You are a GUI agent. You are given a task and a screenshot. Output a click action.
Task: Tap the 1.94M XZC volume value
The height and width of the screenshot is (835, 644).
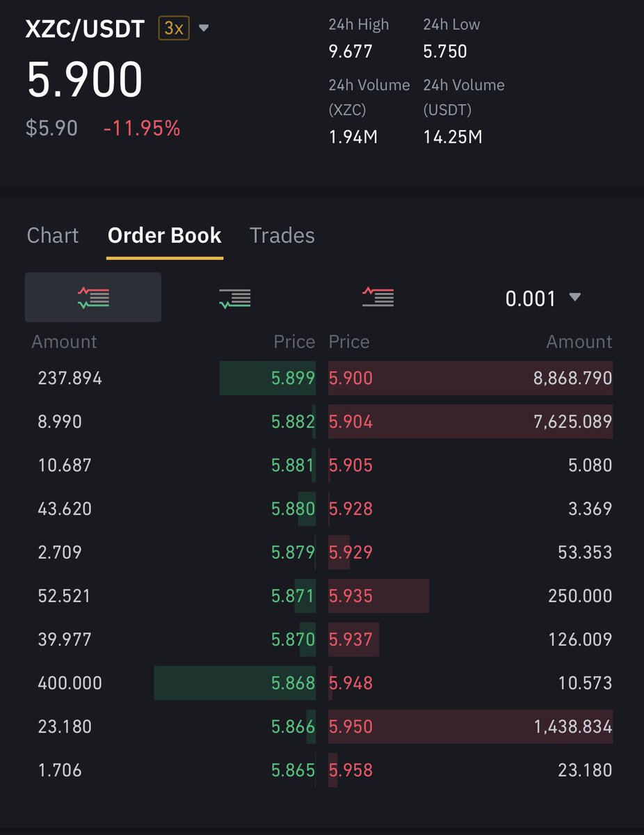(x=353, y=136)
